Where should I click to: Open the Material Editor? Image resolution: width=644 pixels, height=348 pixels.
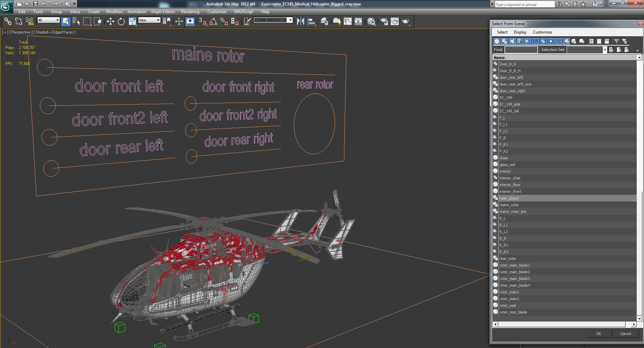click(x=371, y=21)
